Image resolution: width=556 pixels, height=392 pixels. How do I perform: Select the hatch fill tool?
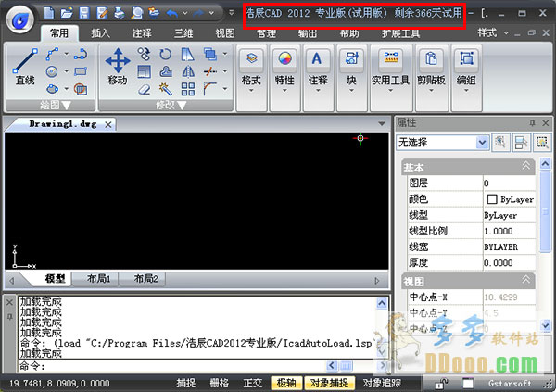pyautogui.click(x=81, y=89)
